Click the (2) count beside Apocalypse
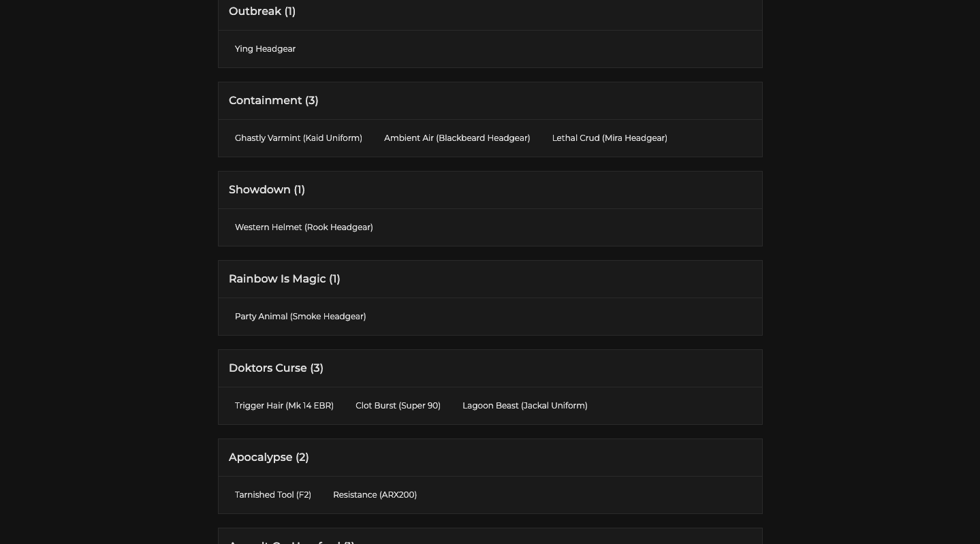 302,458
